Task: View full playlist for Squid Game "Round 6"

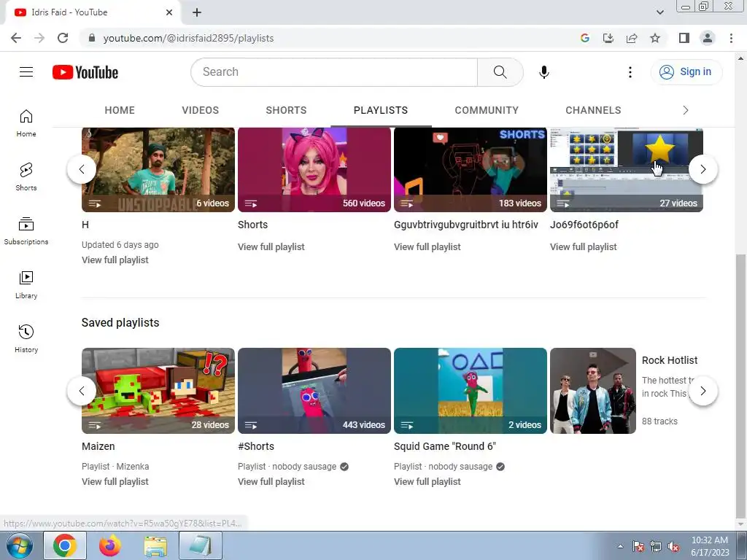Action: 427,481
